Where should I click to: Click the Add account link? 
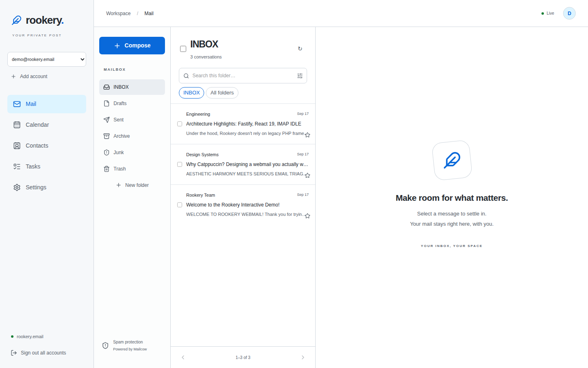(29, 76)
